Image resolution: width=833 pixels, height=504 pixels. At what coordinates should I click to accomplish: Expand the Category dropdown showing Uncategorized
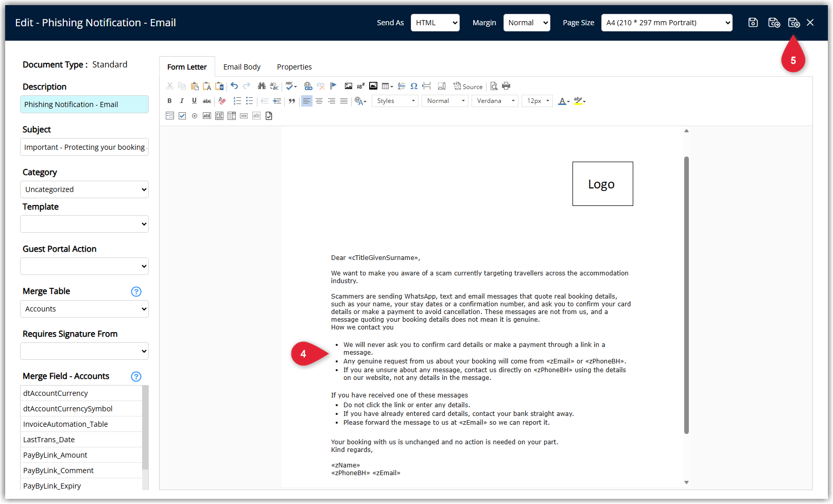(84, 189)
